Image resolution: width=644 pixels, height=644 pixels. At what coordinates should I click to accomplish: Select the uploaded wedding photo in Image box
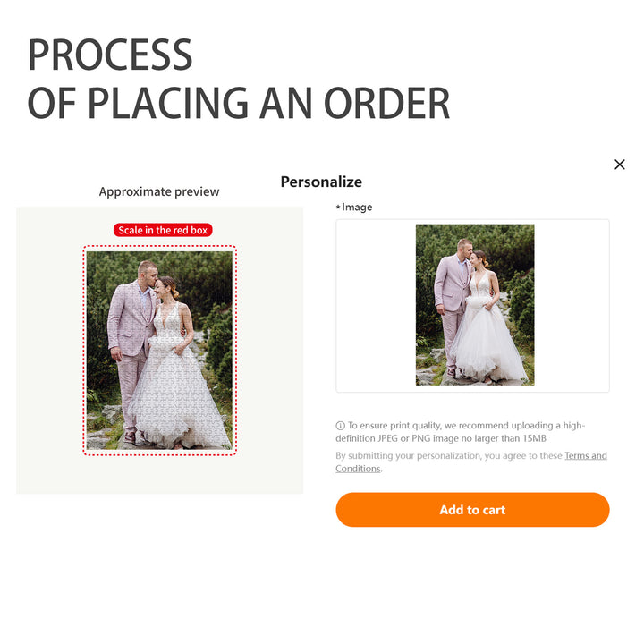(x=475, y=304)
